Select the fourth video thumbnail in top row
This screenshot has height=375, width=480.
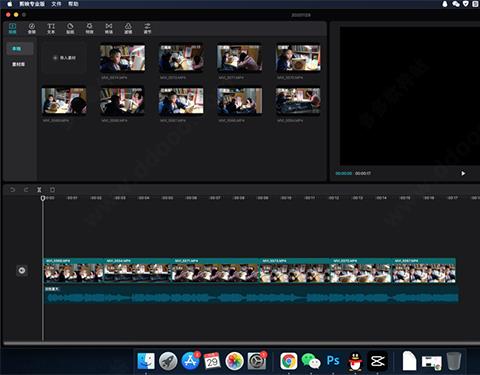pyautogui.click(x=298, y=58)
